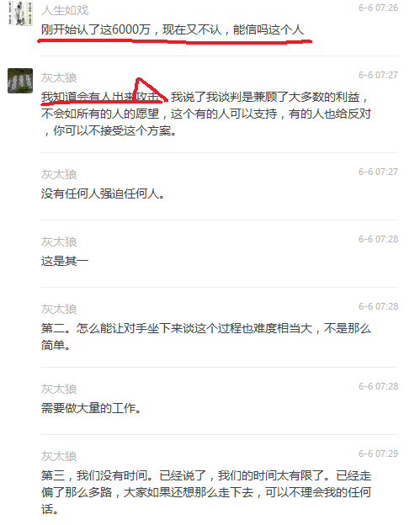420x525 pixels.
Task: Select message 需要做大量的工作
Action: tap(91, 408)
